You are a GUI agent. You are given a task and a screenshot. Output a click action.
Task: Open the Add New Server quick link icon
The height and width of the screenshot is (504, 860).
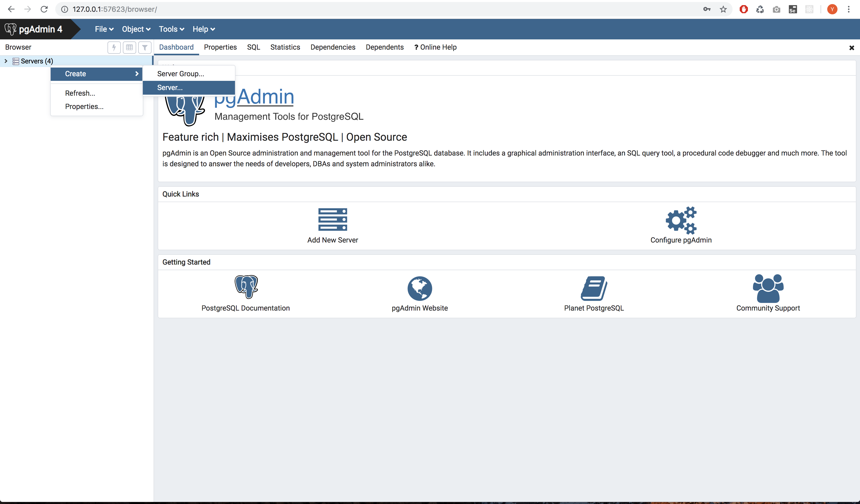(332, 219)
